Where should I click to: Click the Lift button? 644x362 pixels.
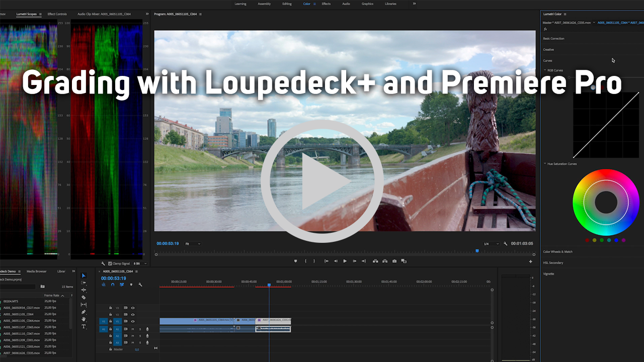coord(375,261)
